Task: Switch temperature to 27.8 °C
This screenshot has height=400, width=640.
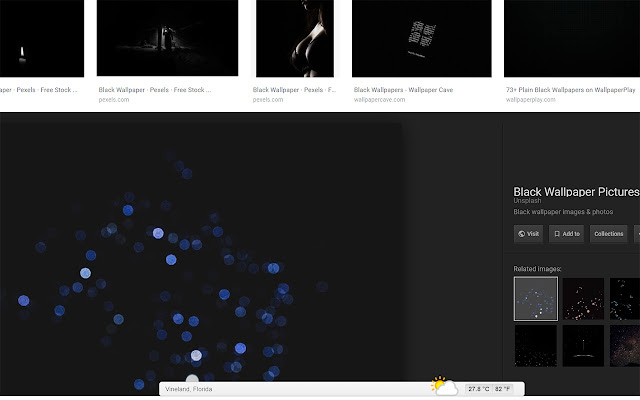Action: [482, 388]
